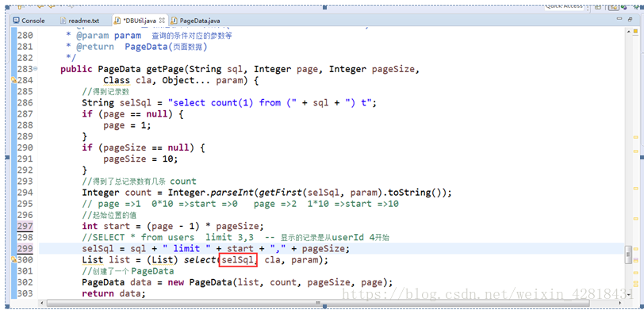644x310 pixels.
Task: Click the horizontal scrollbar left arrow
Action: pos(42,303)
